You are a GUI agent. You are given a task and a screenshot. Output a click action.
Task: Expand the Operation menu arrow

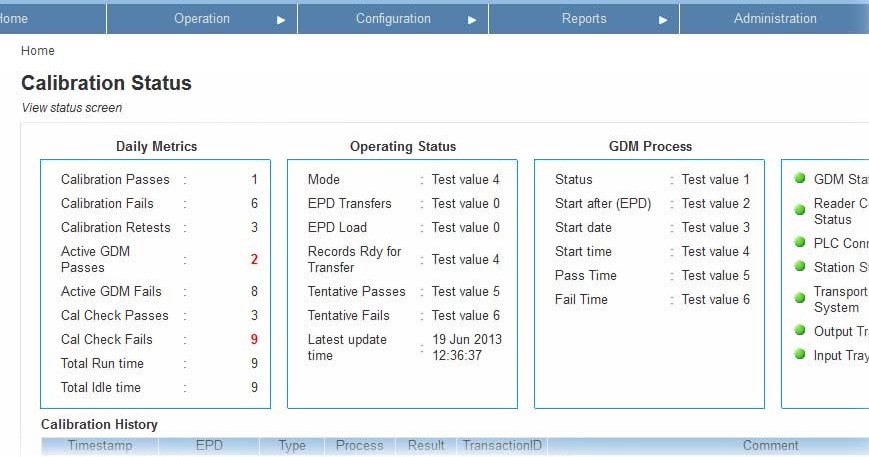point(281,20)
